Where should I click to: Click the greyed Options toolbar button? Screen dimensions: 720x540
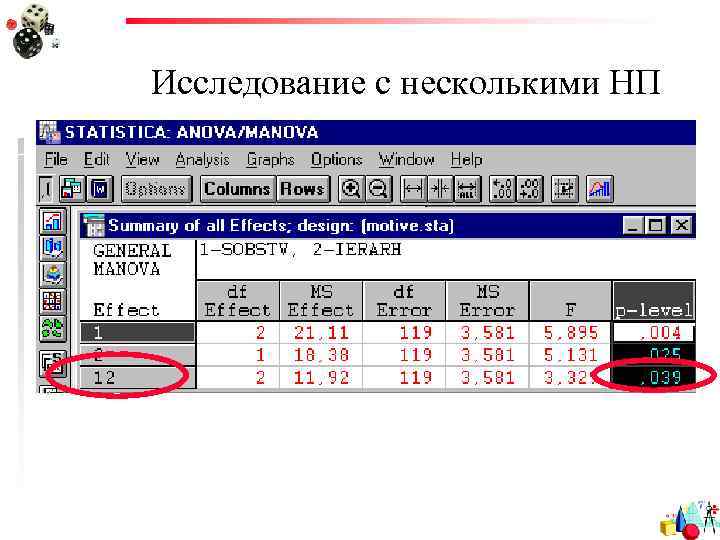point(156,189)
